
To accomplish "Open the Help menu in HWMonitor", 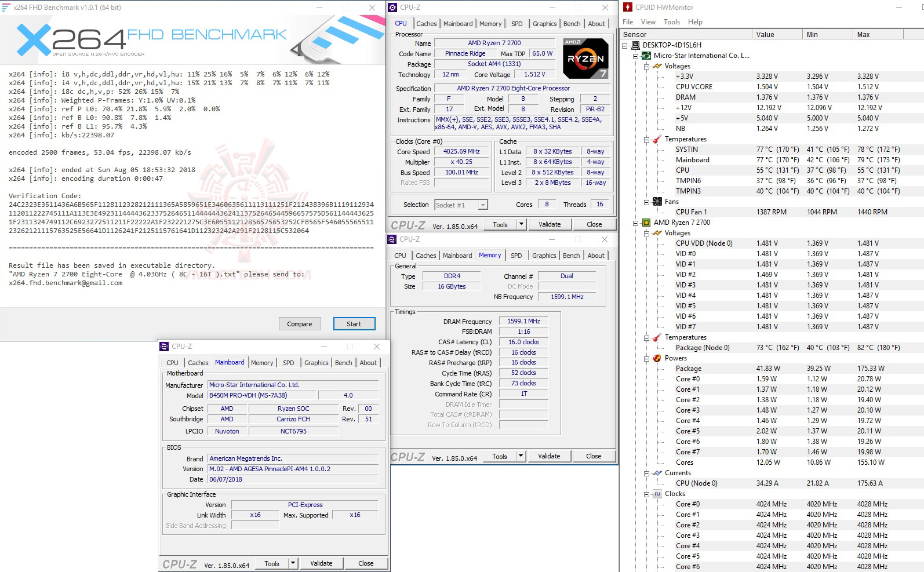I will [695, 22].
